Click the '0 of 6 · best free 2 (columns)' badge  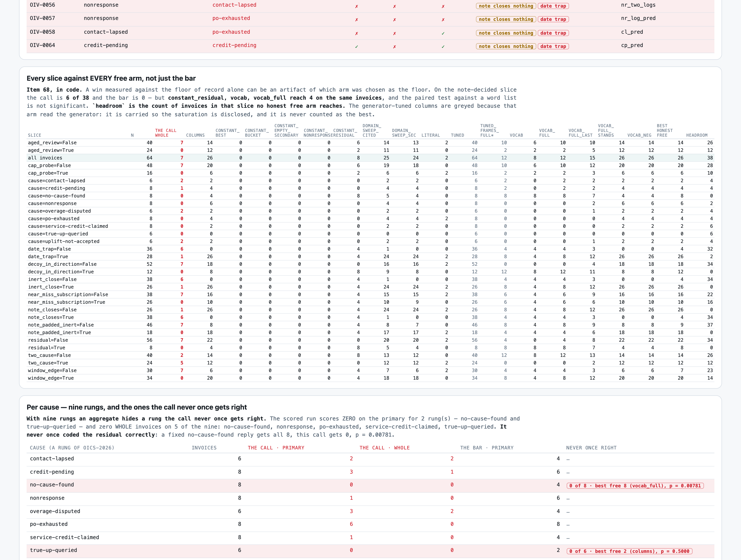[629, 551]
